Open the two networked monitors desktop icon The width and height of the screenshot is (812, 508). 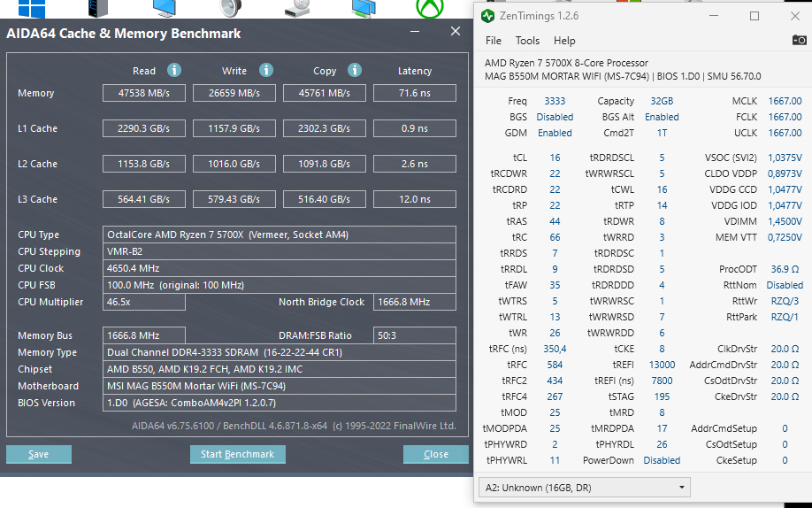[364, 8]
